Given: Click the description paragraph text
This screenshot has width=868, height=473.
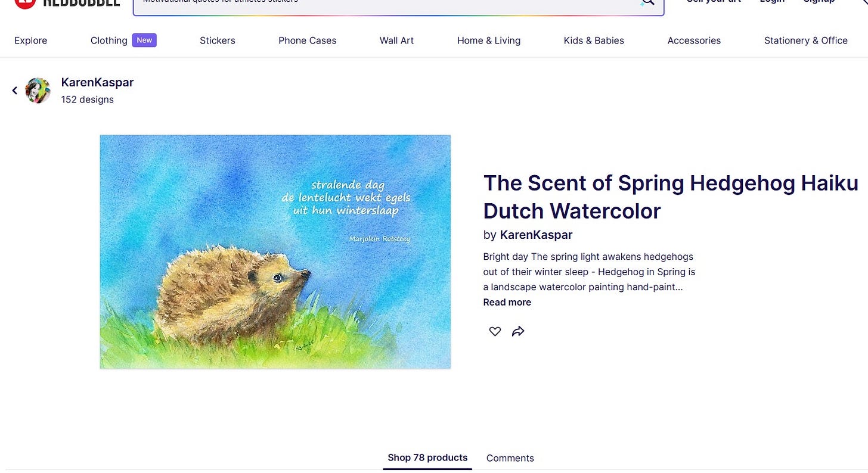Looking at the screenshot, I should [x=589, y=272].
